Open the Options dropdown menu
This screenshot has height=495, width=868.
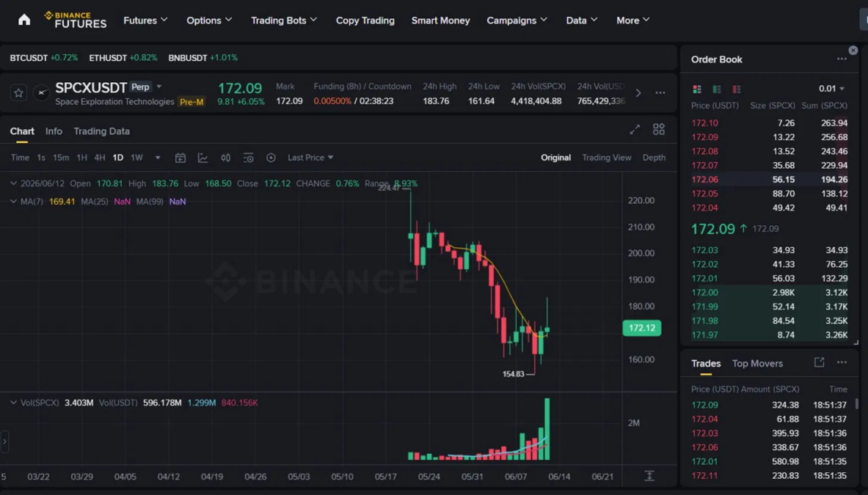pyautogui.click(x=208, y=20)
